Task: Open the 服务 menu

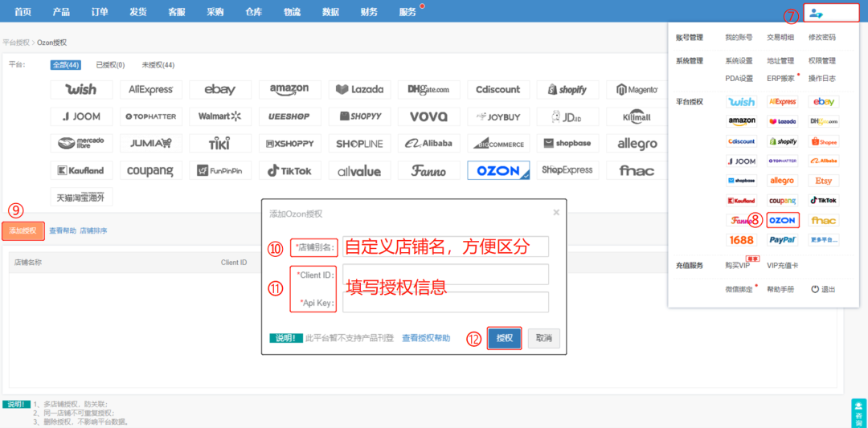Action: (x=407, y=12)
